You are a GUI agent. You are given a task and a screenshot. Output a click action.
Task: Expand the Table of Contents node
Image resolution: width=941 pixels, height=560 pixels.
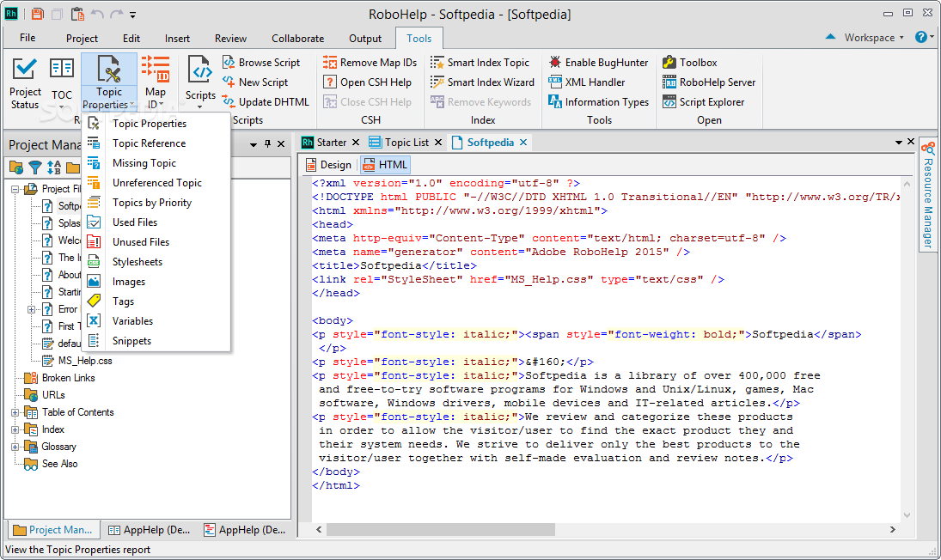[15, 412]
